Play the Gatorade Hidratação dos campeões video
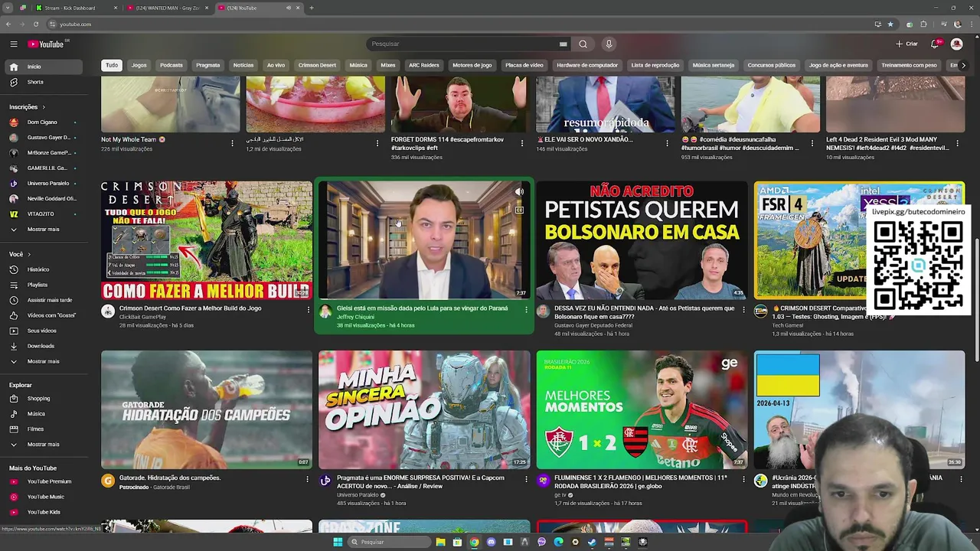Image resolution: width=980 pixels, height=551 pixels. click(x=207, y=409)
